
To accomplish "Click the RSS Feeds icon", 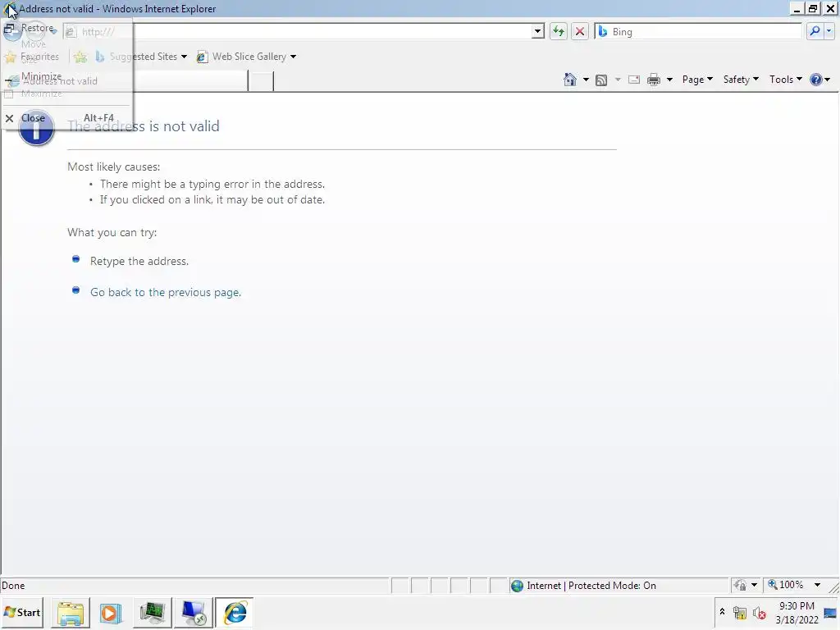I will [601, 80].
